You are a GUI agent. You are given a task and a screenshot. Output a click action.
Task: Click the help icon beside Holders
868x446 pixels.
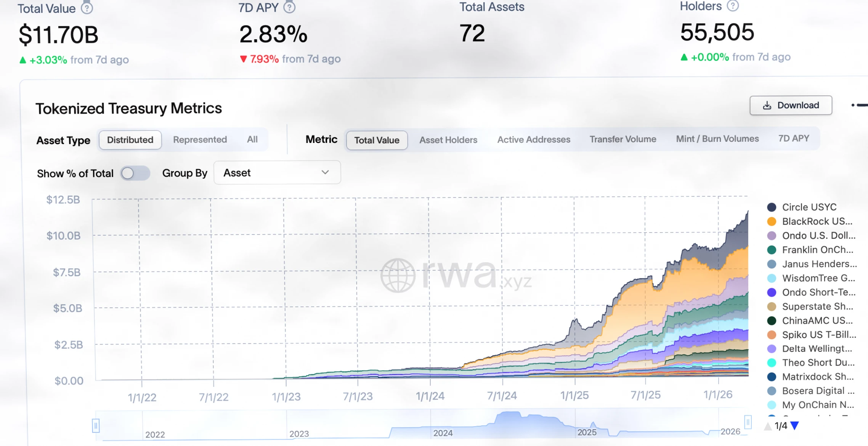click(733, 6)
